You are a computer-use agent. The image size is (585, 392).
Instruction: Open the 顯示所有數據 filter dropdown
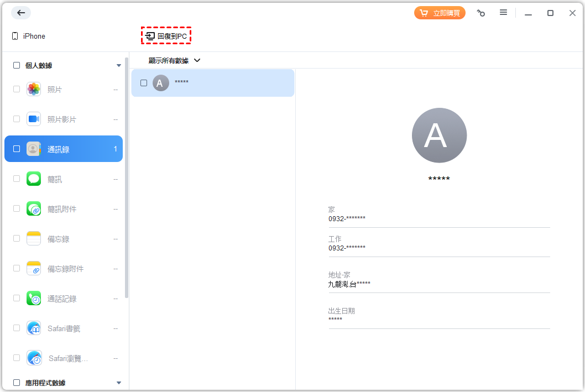tap(174, 60)
